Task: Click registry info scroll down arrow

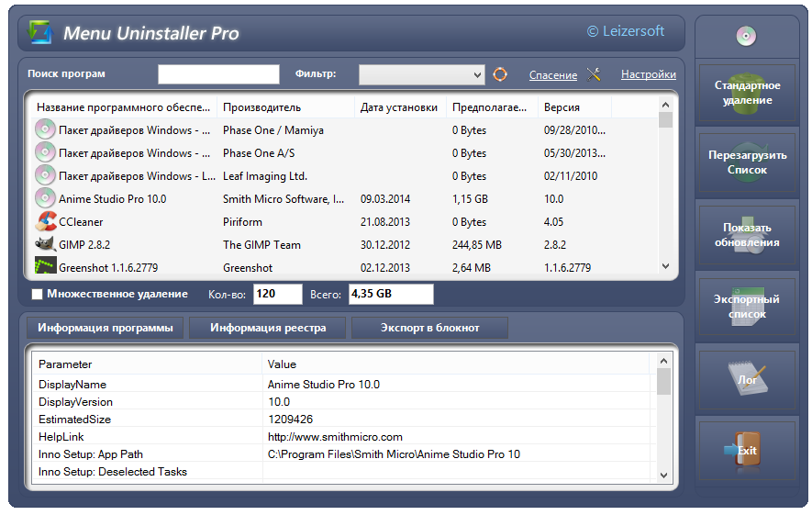Action: 664,476
